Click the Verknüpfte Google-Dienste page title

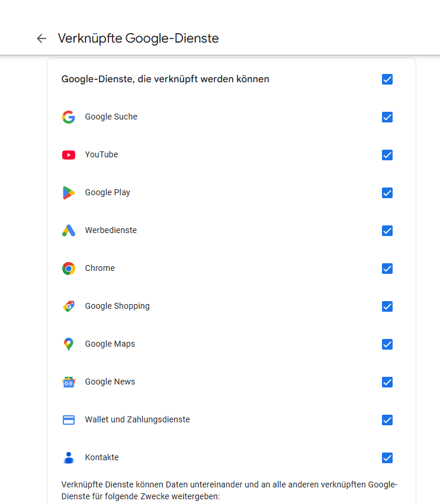tap(138, 38)
